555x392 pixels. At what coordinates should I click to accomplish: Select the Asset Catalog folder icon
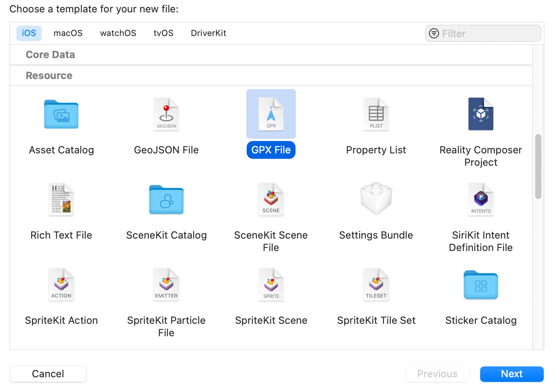[61, 114]
